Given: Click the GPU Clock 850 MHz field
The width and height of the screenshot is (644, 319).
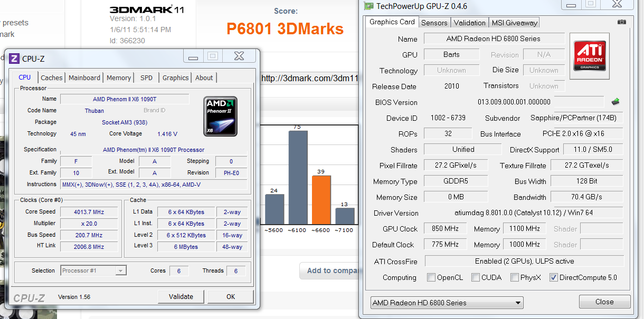Looking at the screenshot, I should [446, 228].
